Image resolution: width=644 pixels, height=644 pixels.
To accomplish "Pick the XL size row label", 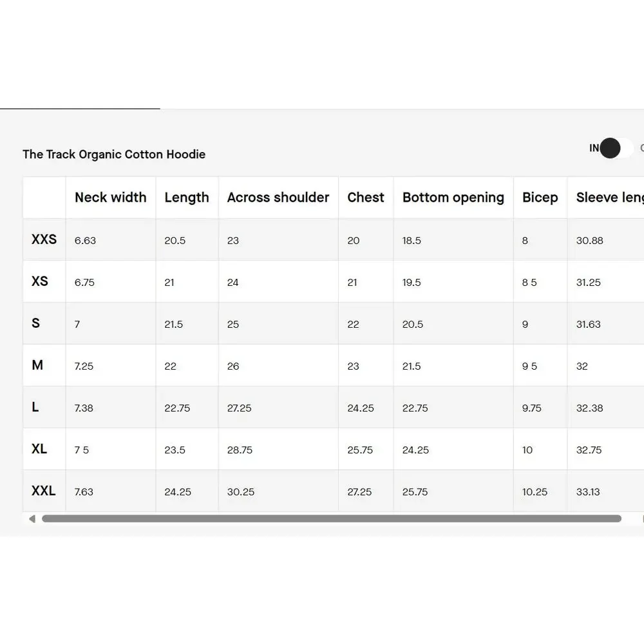I will tap(39, 449).
